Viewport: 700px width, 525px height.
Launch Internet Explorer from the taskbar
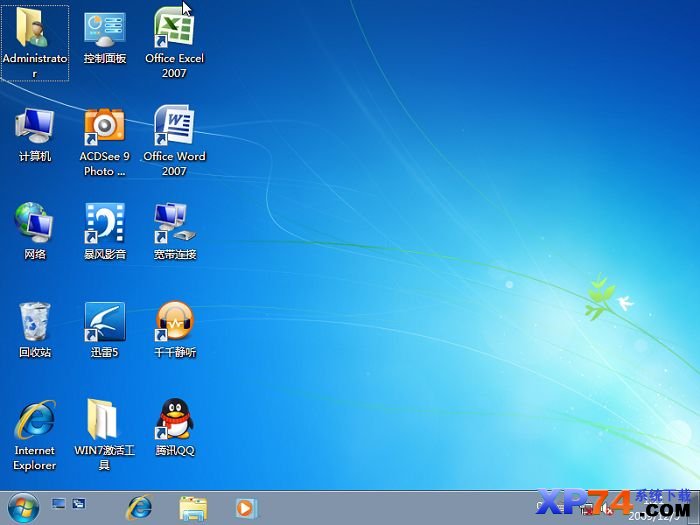pyautogui.click(x=139, y=508)
